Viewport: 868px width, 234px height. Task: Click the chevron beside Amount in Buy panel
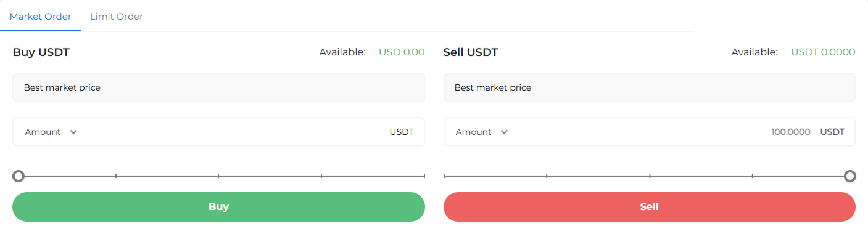pyautogui.click(x=74, y=132)
